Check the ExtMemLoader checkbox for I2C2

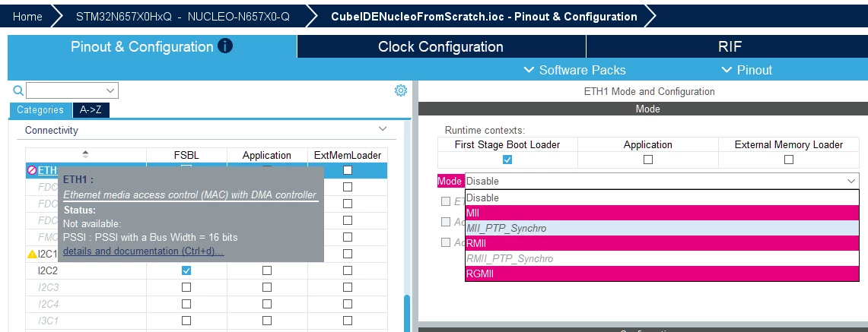[x=347, y=270]
